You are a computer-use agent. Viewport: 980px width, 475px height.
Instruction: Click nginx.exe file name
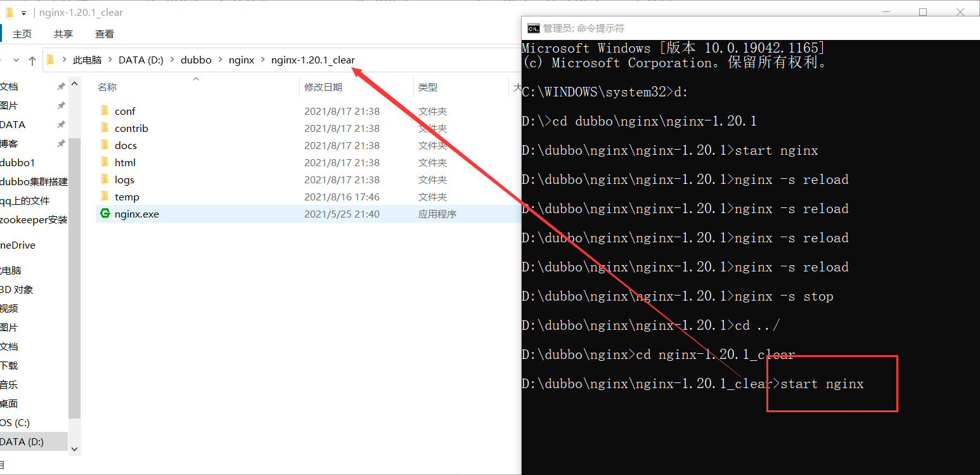[x=137, y=214]
